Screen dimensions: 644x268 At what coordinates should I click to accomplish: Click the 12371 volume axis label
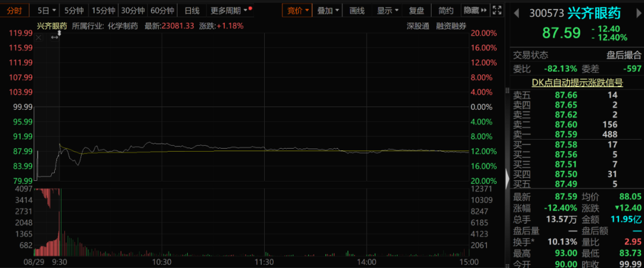pos(481,189)
